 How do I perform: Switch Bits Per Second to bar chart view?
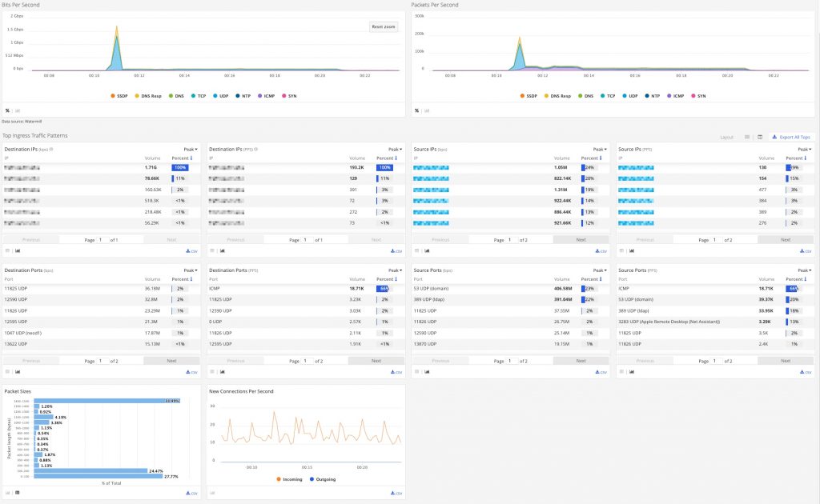click(17, 110)
